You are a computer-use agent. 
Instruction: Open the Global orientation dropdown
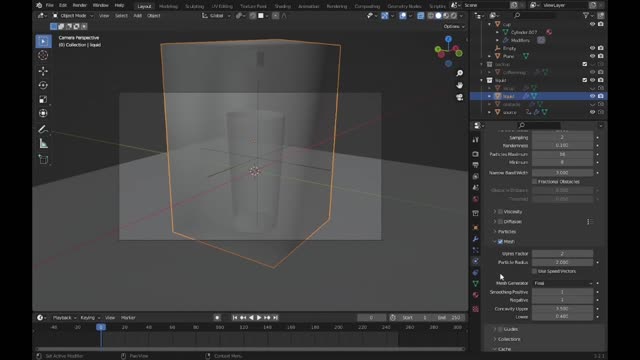pos(216,16)
